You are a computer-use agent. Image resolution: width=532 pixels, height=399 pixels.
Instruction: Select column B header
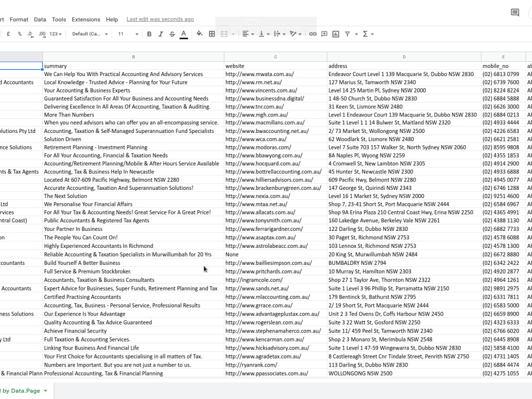pos(134,57)
